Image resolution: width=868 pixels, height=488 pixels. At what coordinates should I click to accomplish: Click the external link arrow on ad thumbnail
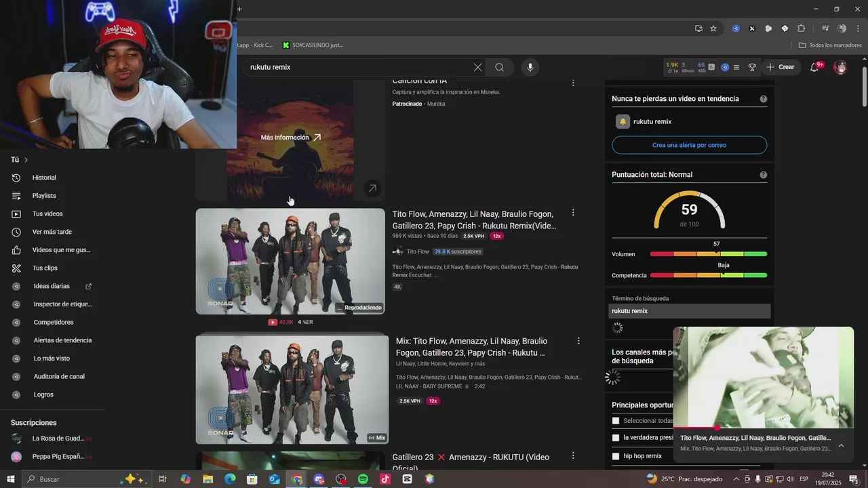point(372,188)
